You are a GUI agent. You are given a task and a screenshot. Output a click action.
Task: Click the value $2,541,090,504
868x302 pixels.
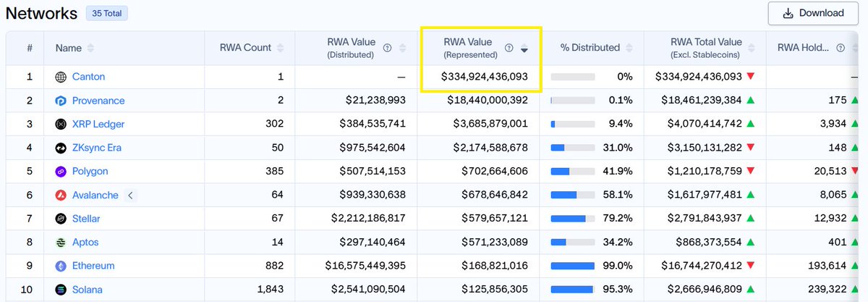coord(370,290)
